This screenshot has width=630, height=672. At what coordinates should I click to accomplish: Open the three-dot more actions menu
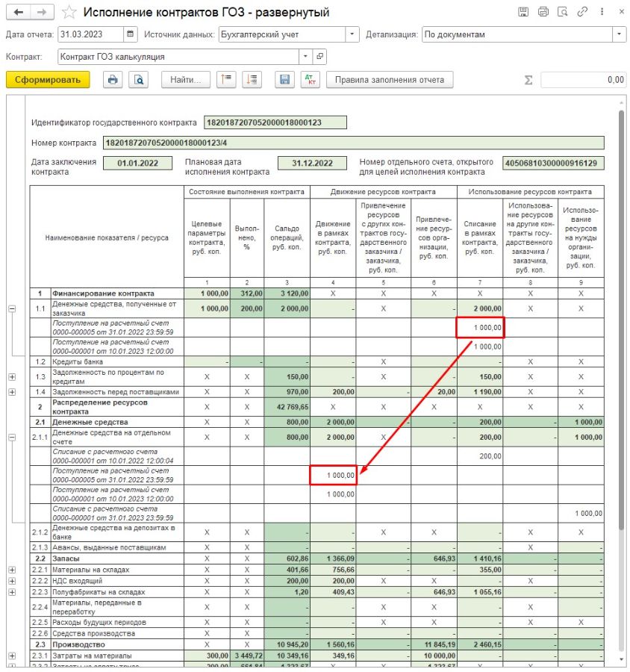coord(602,12)
